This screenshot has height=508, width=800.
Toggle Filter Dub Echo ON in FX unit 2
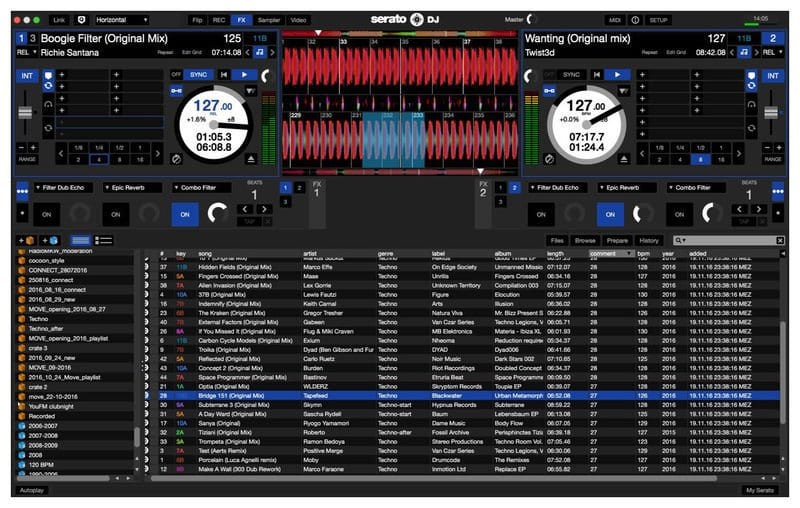[541, 214]
